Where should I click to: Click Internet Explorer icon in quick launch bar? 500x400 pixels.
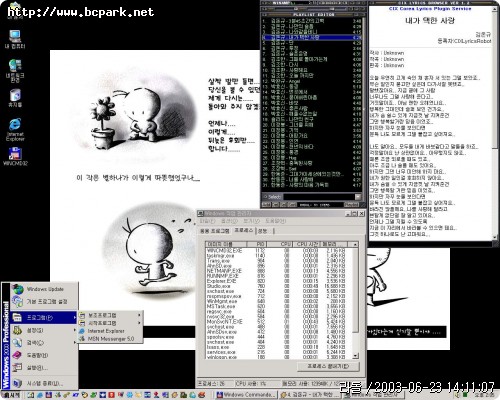(39, 395)
